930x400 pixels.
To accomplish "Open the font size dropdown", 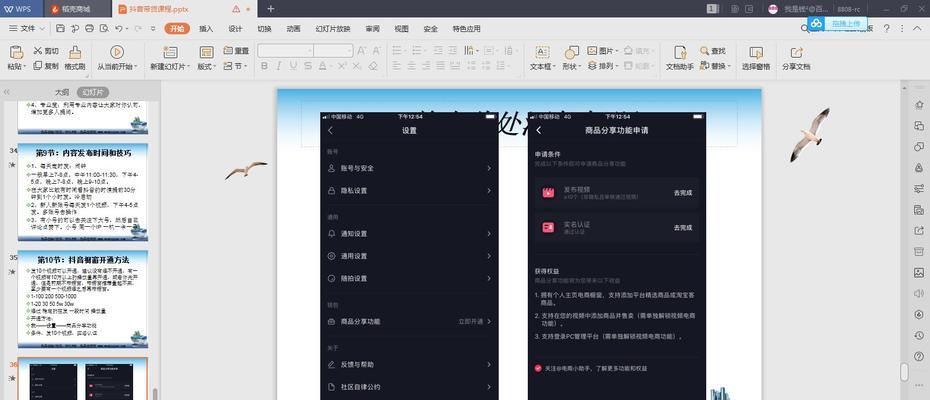I will 348,51.
